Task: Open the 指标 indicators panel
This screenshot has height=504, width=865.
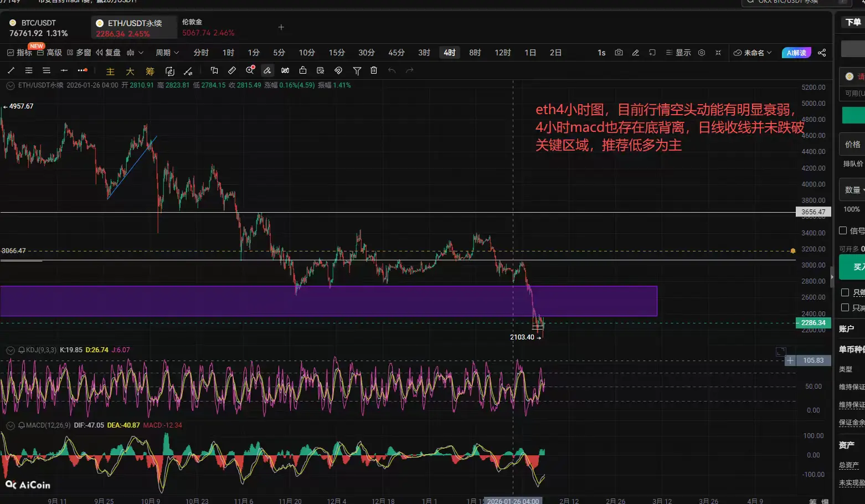Action: [x=19, y=53]
